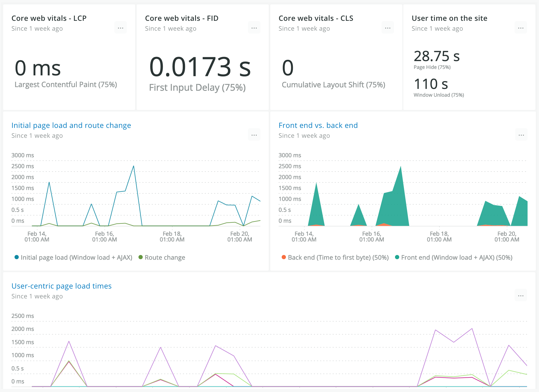Open Initial page load and route change title
This screenshot has width=539, height=392.
(71, 125)
